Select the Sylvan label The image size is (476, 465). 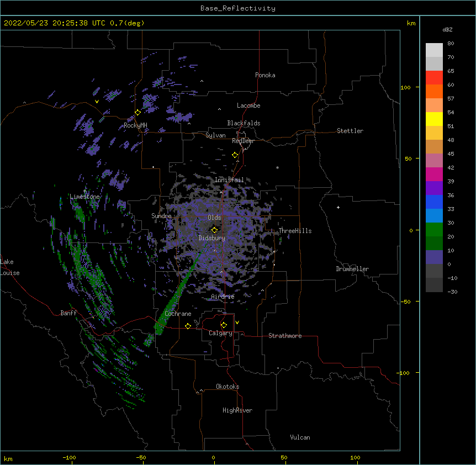pyautogui.click(x=215, y=135)
